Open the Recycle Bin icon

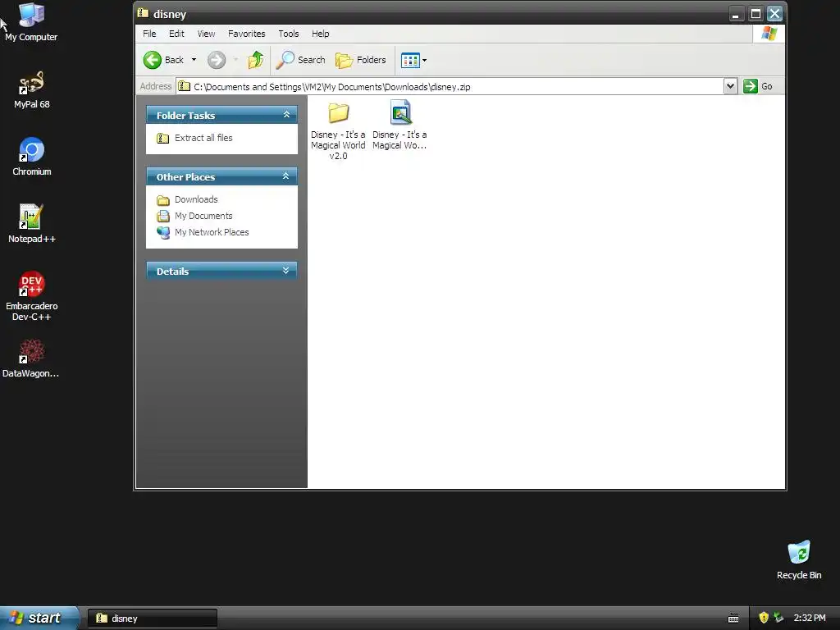pos(799,559)
